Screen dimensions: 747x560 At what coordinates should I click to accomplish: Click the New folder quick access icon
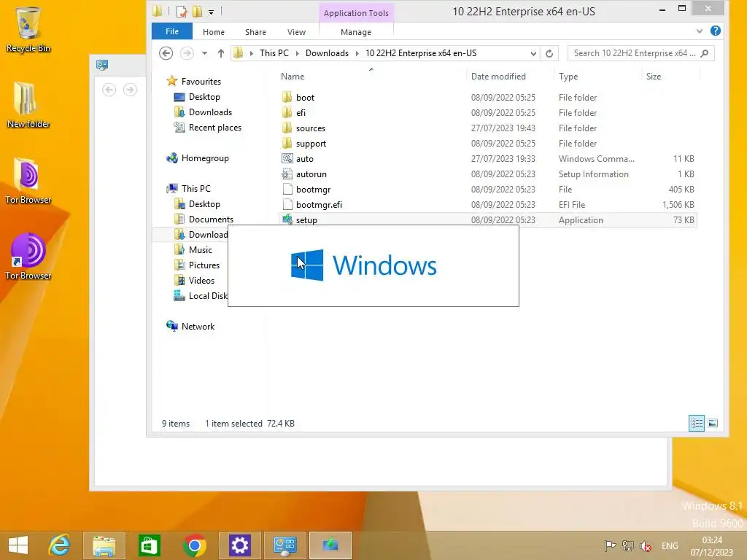coord(197,12)
